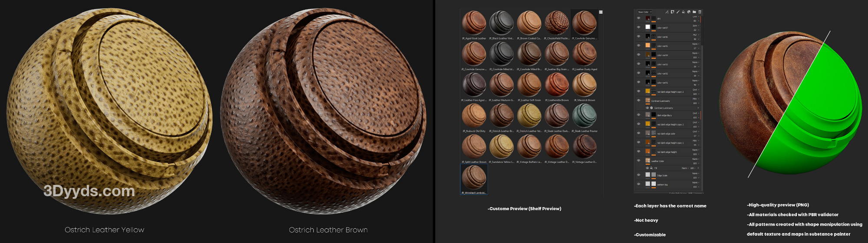Select the Leather Color layer
868x243 pixels.
pyautogui.click(x=658, y=161)
